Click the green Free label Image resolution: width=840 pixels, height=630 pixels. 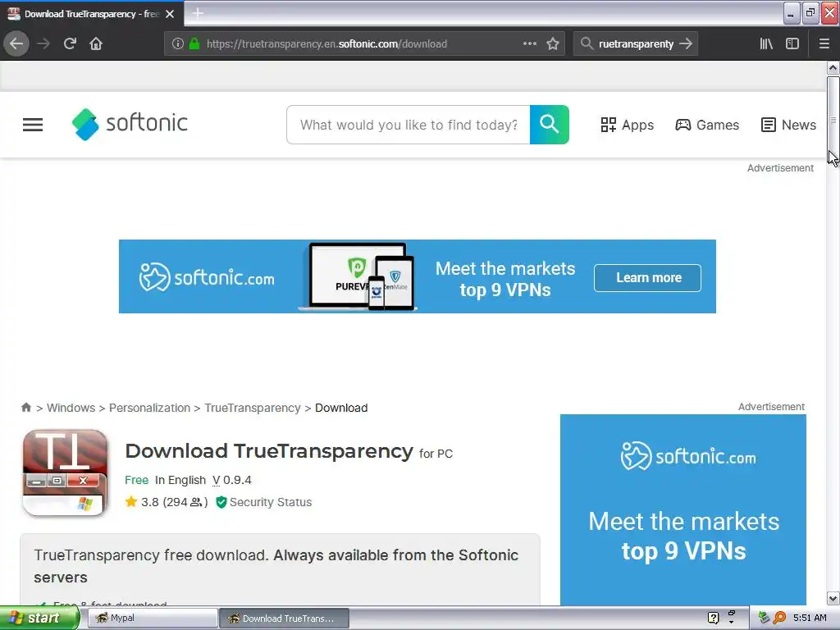point(136,480)
